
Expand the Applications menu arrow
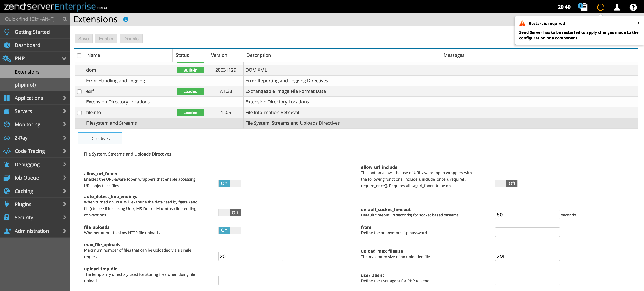pyautogui.click(x=65, y=98)
